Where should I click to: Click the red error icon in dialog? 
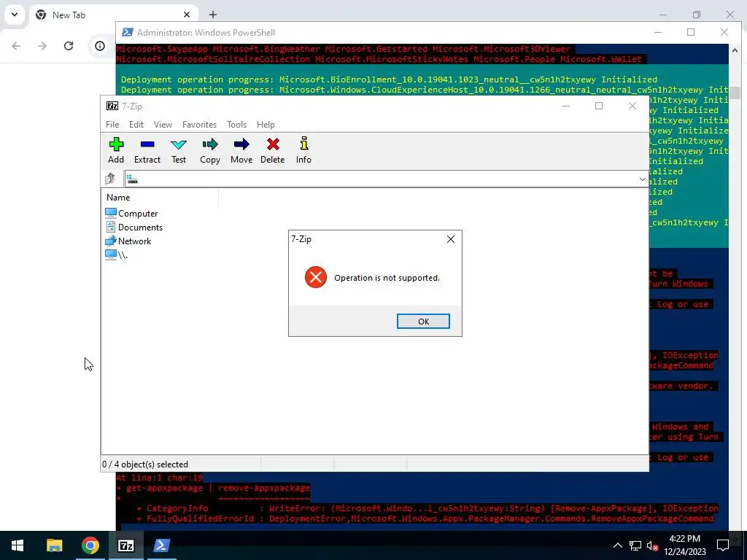[316, 277]
